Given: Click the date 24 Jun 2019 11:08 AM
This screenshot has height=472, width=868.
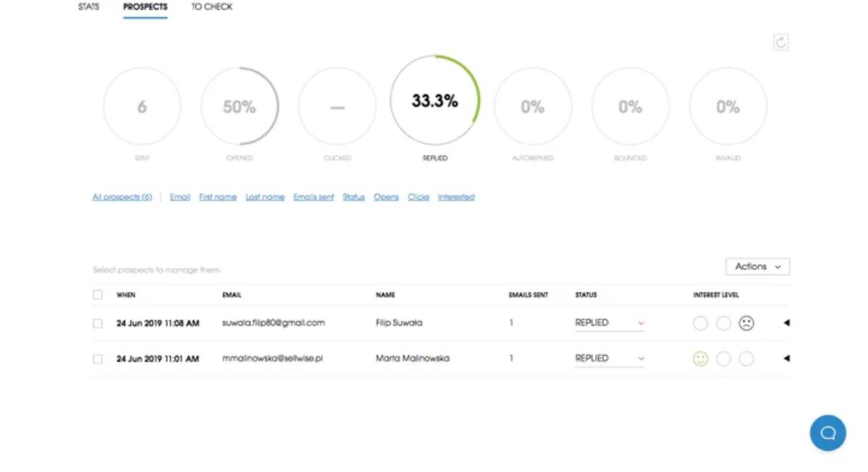Looking at the screenshot, I should click(158, 323).
